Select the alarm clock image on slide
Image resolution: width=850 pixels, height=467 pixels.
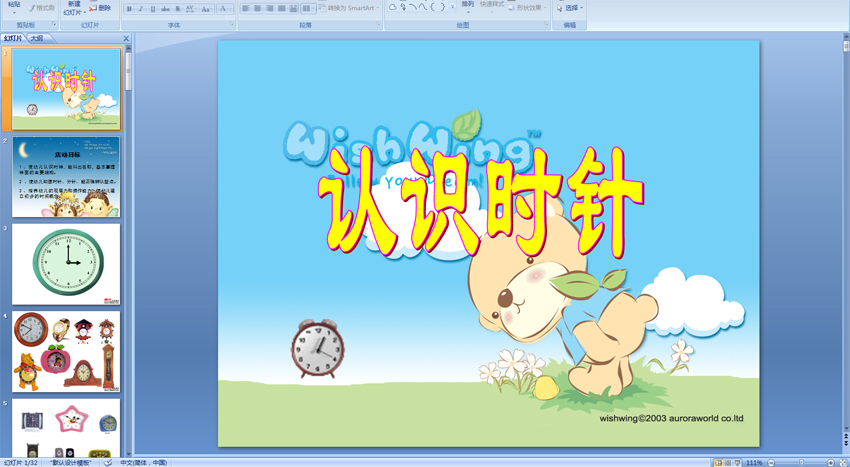point(318,348)
